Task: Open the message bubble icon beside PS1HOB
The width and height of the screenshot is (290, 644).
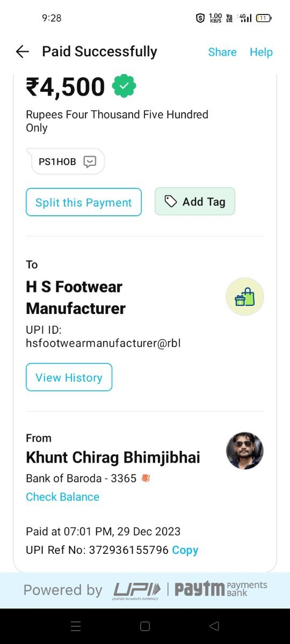Action: pyautogui.click(x=90, y=162)
